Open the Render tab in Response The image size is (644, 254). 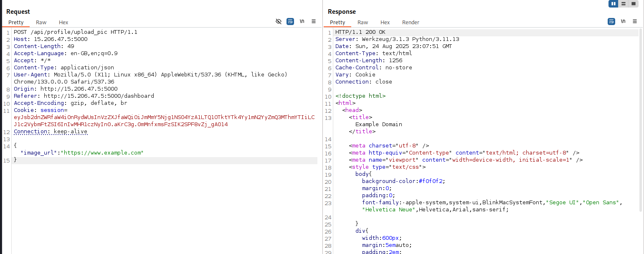click(x=411, y=23)
